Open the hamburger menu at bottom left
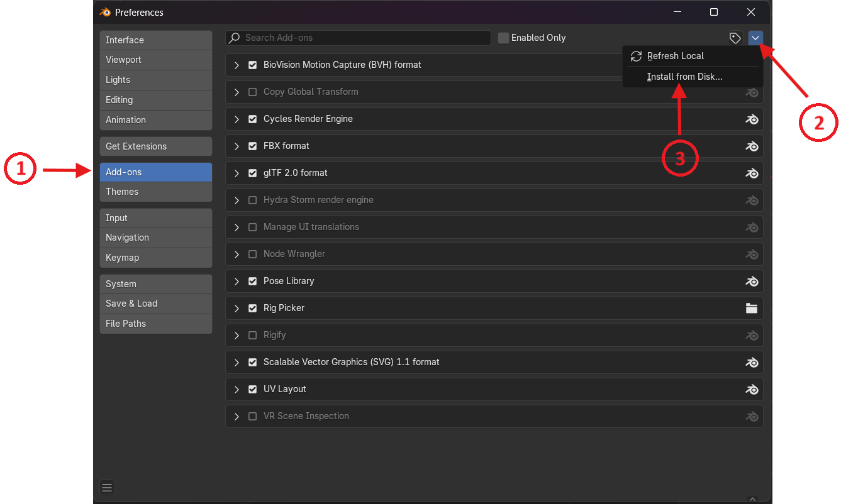Image resolution: width=841 pixels, height=504 pixels. [107, 487]
